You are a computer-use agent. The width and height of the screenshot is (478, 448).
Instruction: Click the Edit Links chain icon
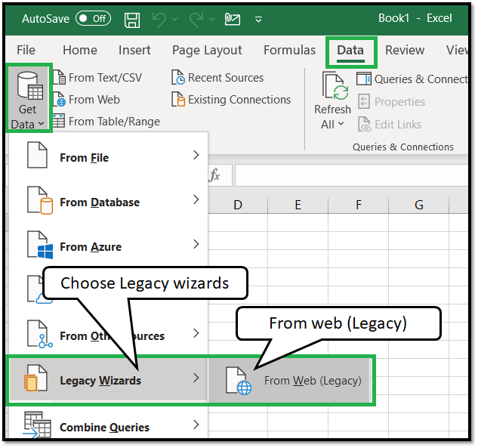pos(364,124)
